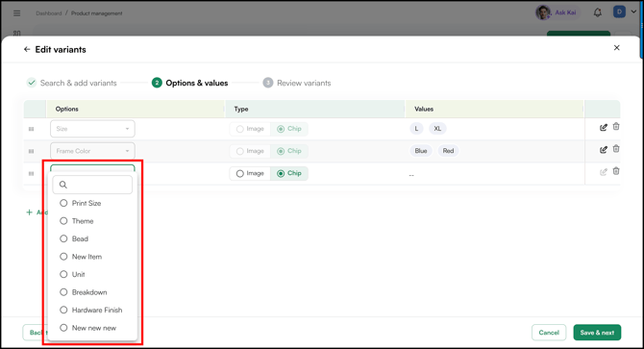
Task: Expand the profile chevron arrow
Action: pyautogui.click(x=633, y=12)
